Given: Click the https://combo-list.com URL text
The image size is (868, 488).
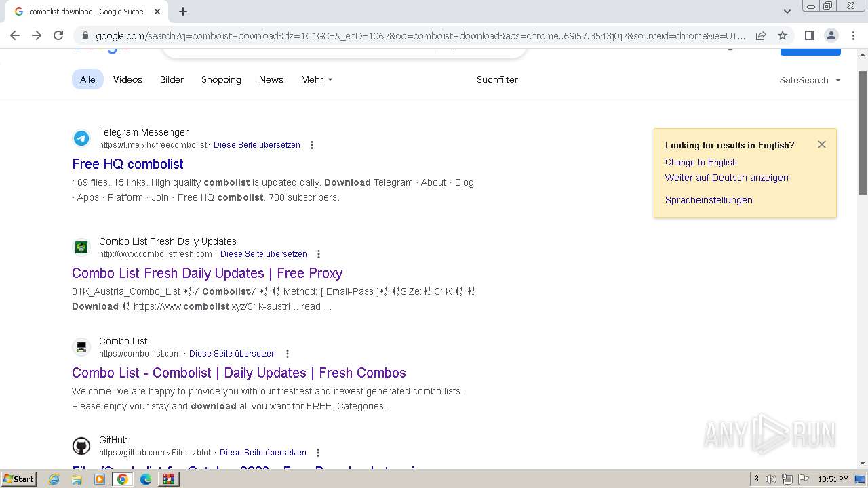Looking at the screenshot, I should click(140, 354).
